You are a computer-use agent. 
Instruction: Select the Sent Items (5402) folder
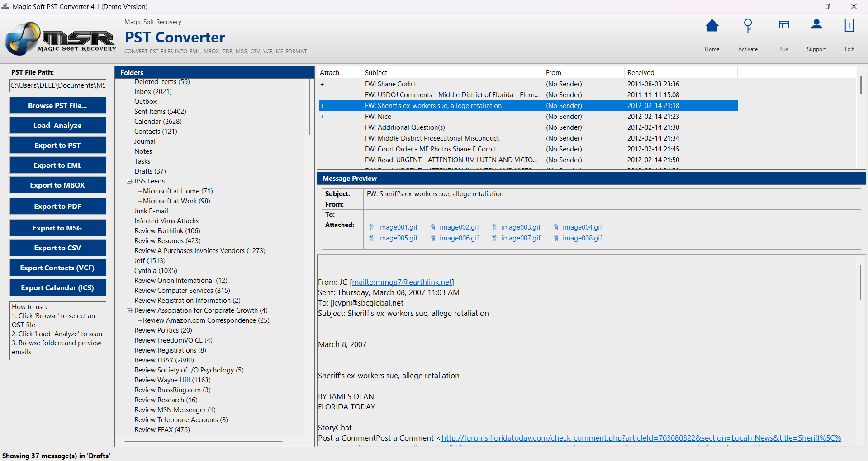click(160, 112)
